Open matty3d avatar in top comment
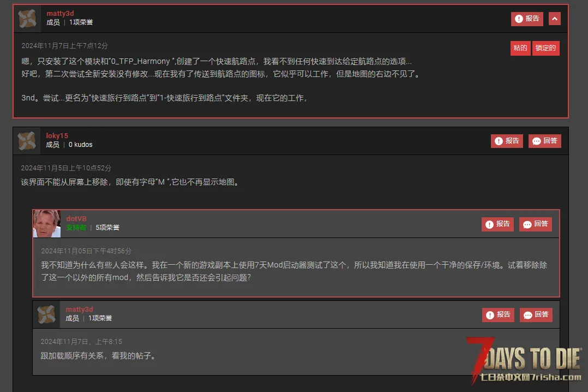 (x=27, y=19)
